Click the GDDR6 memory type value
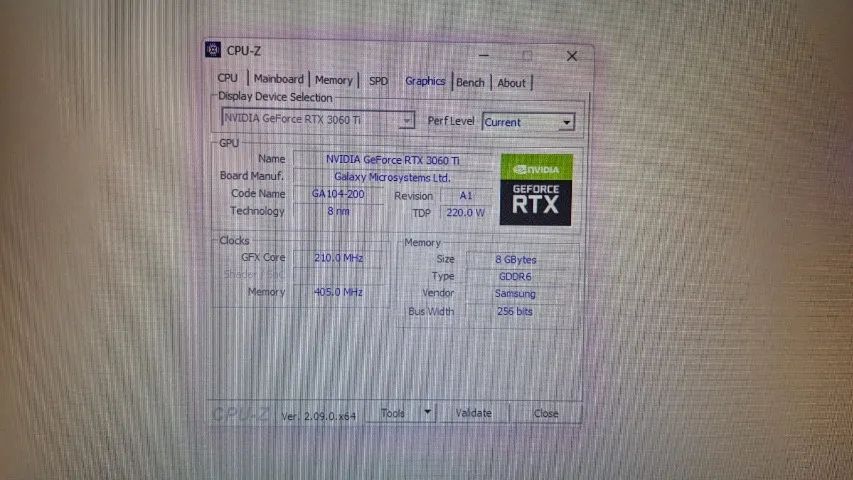Image resolution: width=853 pixels, height=480 pixels. point(515,276)
